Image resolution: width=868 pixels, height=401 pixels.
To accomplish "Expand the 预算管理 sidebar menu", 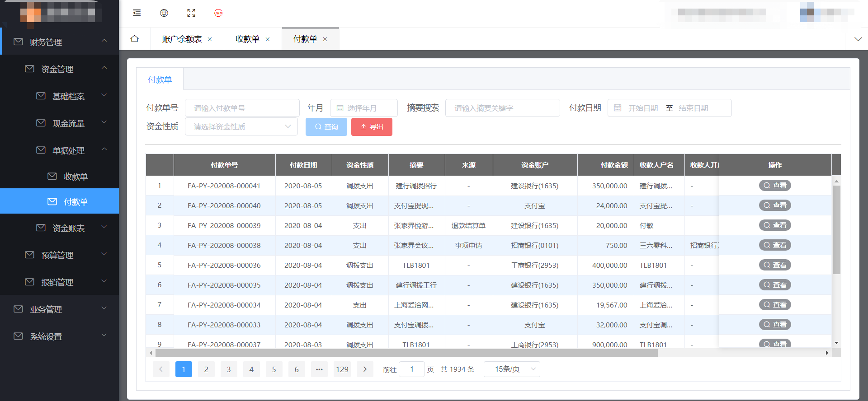I will 57,255.
